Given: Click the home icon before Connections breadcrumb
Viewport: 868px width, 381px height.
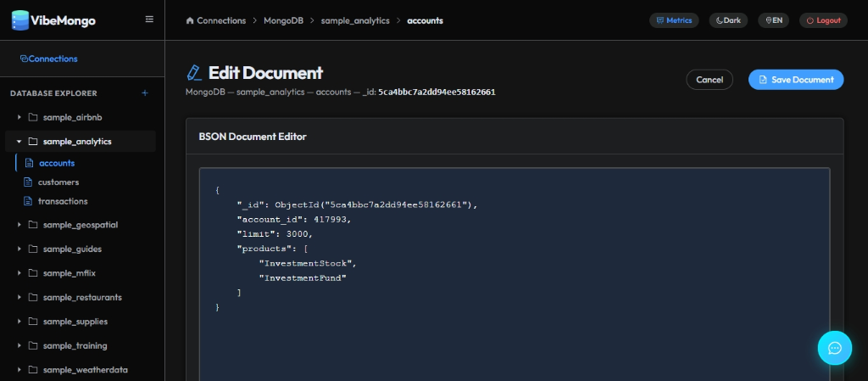Looking at the screenshot, I should point(190,20).
